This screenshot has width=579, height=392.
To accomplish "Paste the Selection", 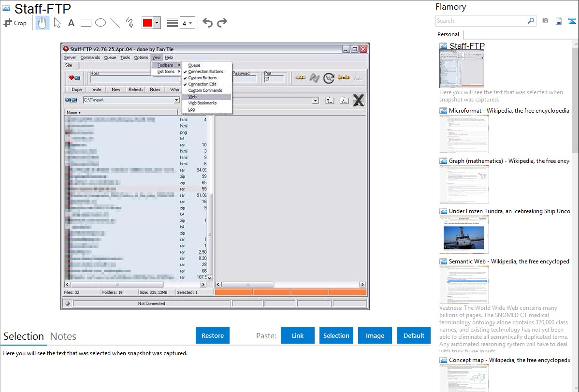I will click(336, 335).
